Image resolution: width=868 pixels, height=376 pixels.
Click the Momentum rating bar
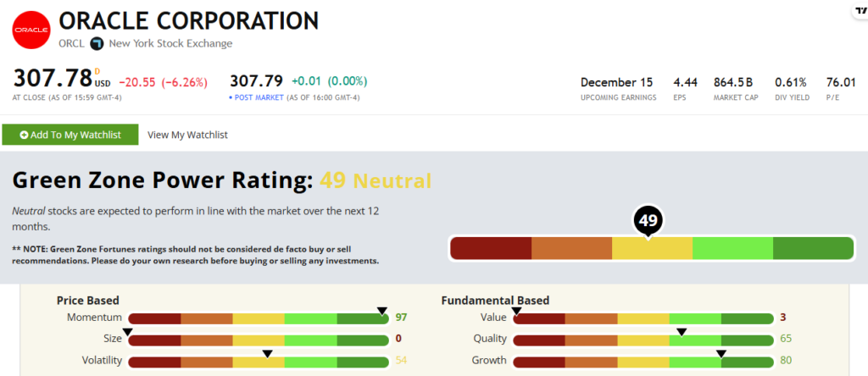click(x=259, y=318)
